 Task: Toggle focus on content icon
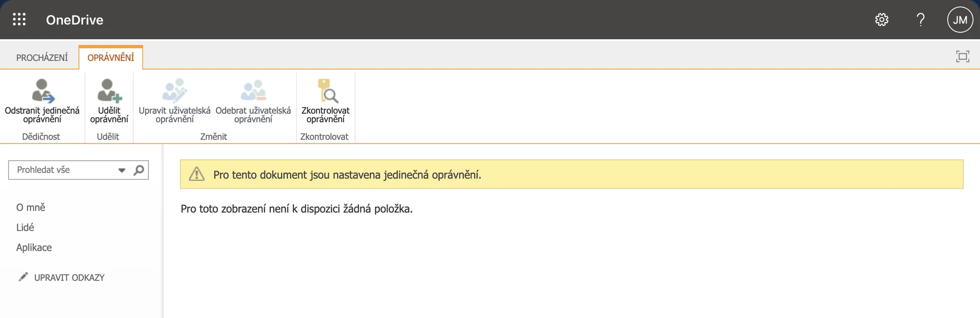coord(962,56)
